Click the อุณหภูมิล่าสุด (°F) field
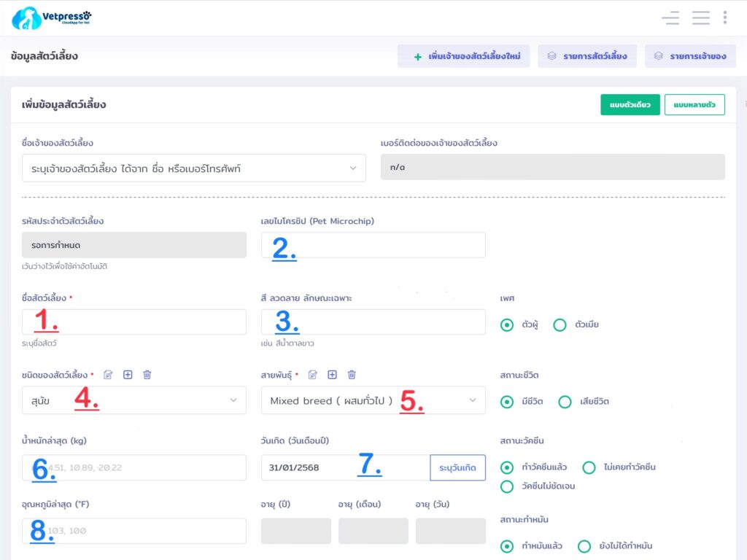 coord(134,531)
